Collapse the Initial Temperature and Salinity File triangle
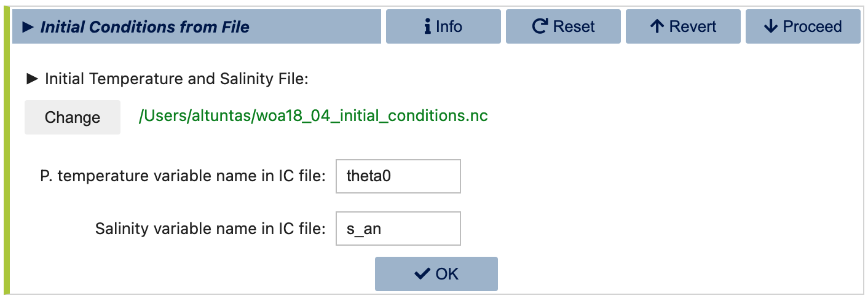The image size is (868, 301). (x=32, y=79)
